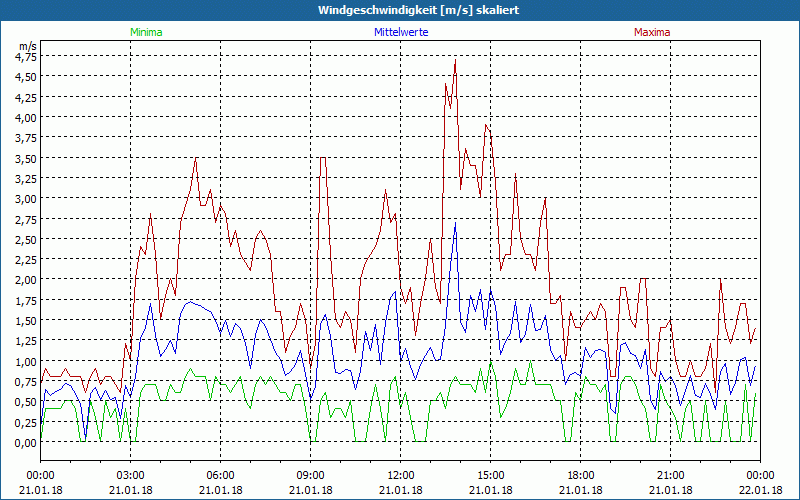Screen dimensions: 800x500
Task: Click the 2,50 y-axis value
Action: click(26, 239)
